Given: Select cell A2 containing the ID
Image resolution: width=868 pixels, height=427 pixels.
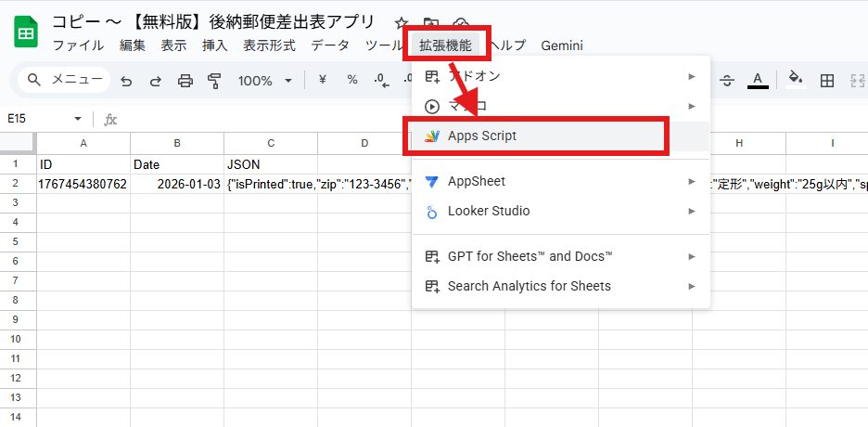Looking at the screenshot, I should tap(83, 184).
